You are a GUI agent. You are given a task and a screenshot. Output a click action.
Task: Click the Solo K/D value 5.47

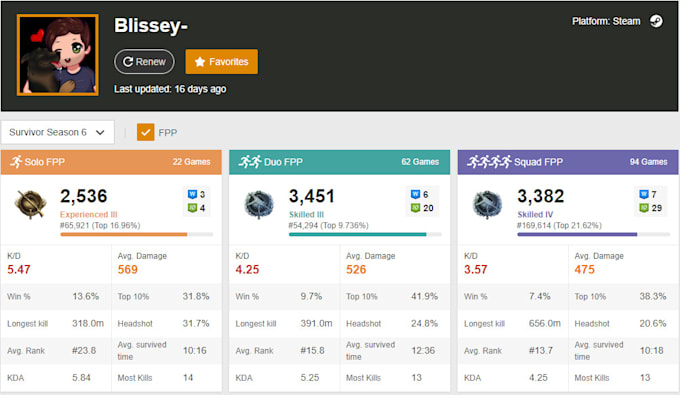point(19,270)
